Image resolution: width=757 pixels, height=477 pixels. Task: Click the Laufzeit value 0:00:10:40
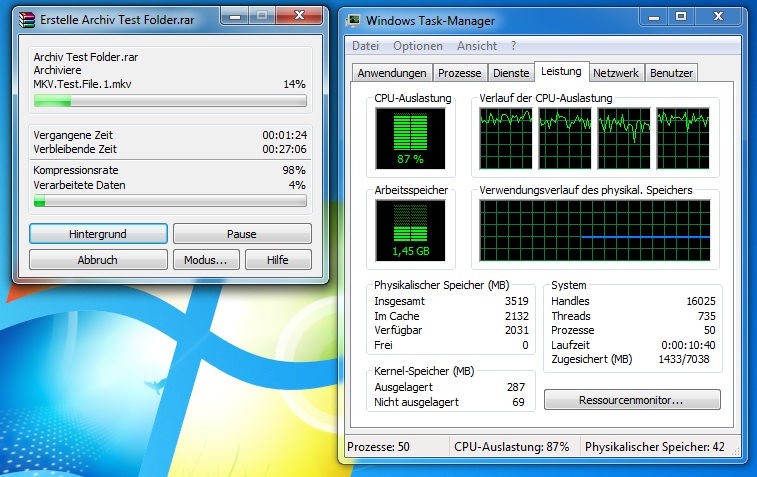point(688,345)
